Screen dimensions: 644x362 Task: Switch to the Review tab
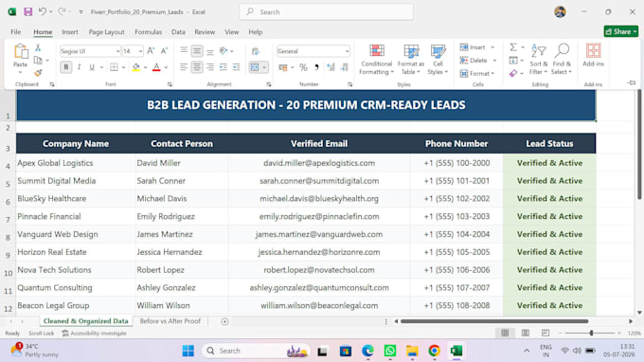point(205,31)
